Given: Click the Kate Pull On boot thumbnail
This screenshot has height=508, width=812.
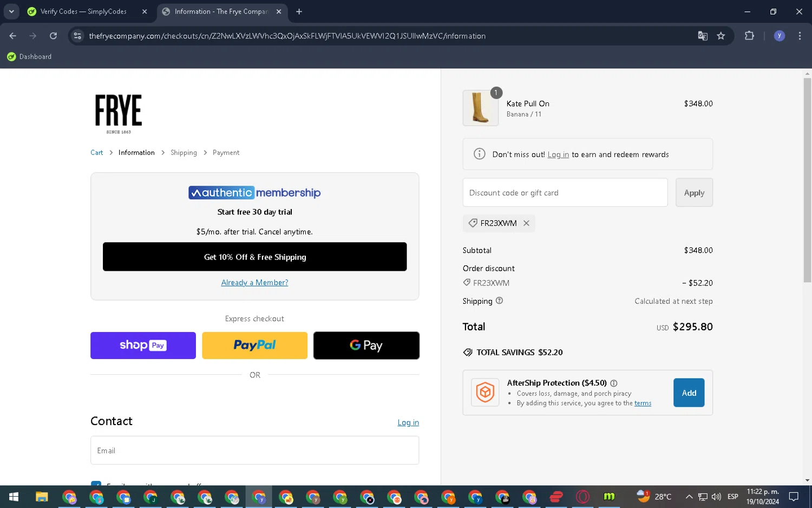Looking at the screenshot, I should point(481,108).
